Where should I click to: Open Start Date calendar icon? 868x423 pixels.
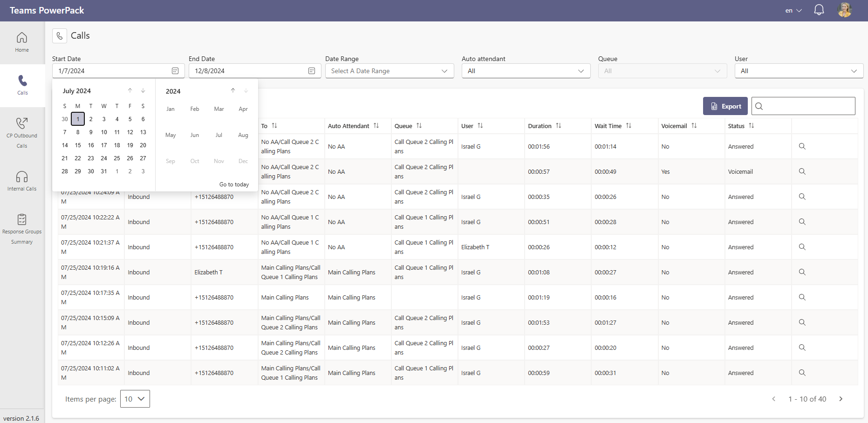tap(175, 71)
